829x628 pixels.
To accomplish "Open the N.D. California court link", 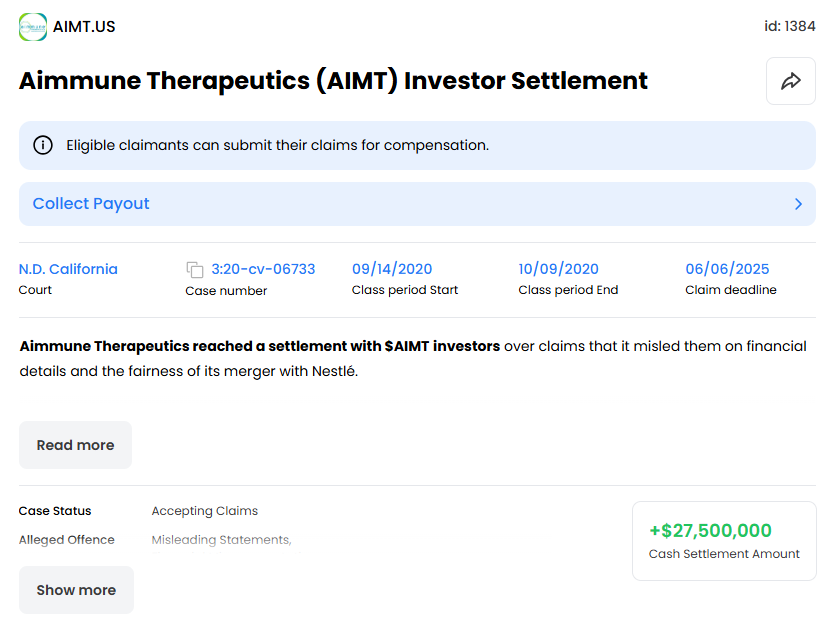I will point(68,269).
